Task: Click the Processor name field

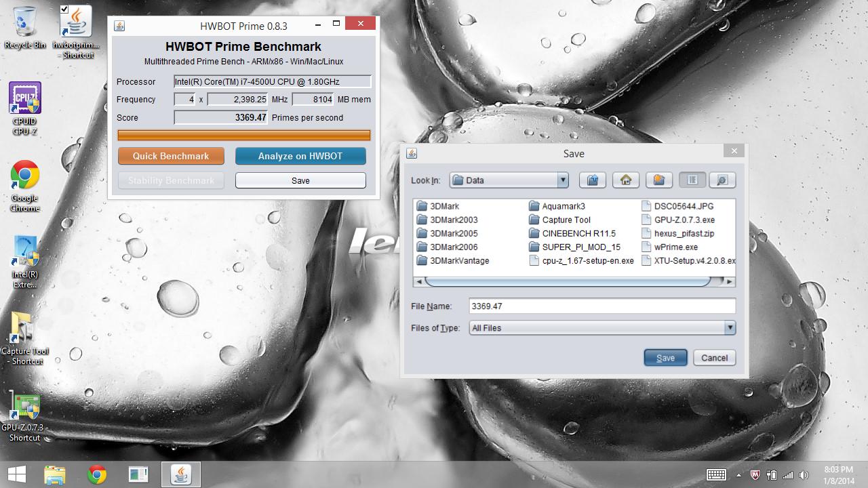Action: pyautogui.click(x=273, y=82)
